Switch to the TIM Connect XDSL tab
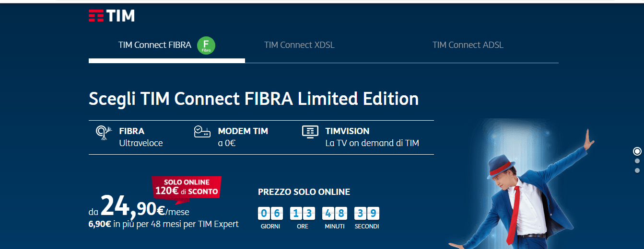644x249 pixels. (299, 45)
